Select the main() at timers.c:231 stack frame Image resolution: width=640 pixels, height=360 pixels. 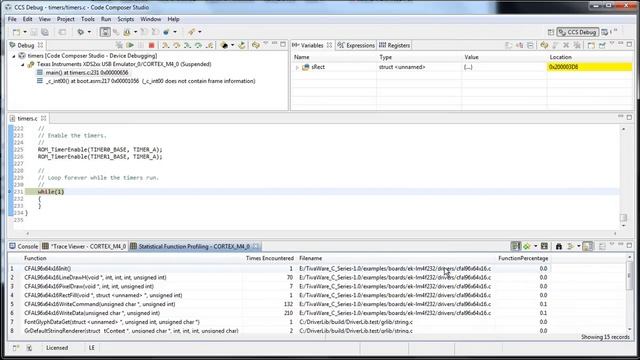(x=87, y=73)
